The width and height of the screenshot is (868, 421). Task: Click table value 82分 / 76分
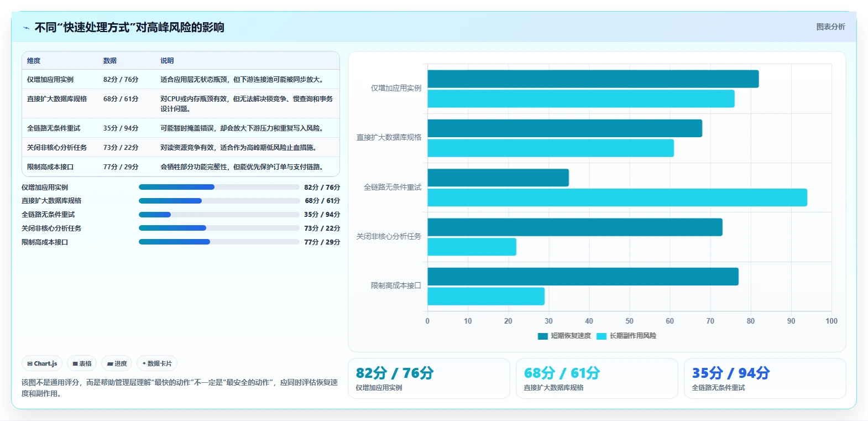click(x=121, y=80)
